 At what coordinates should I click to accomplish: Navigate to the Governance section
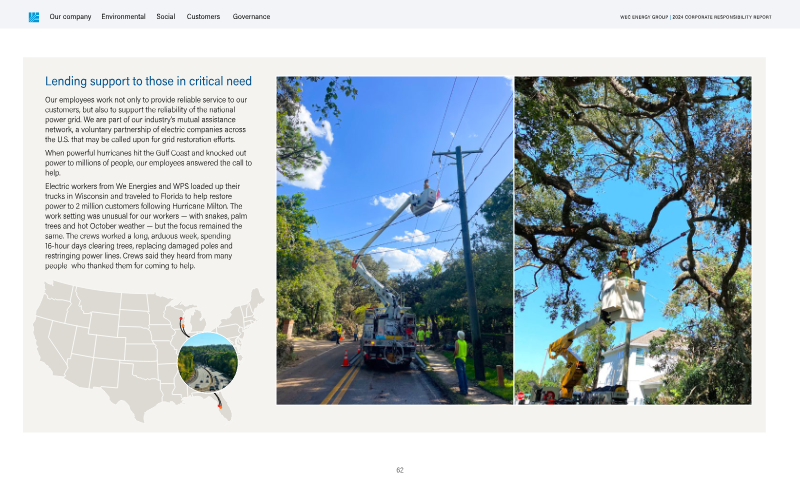coord(251,17)
